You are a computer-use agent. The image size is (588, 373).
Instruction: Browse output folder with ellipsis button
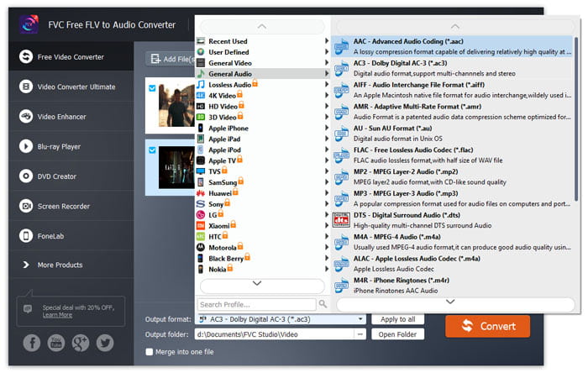tap(360, 334)
